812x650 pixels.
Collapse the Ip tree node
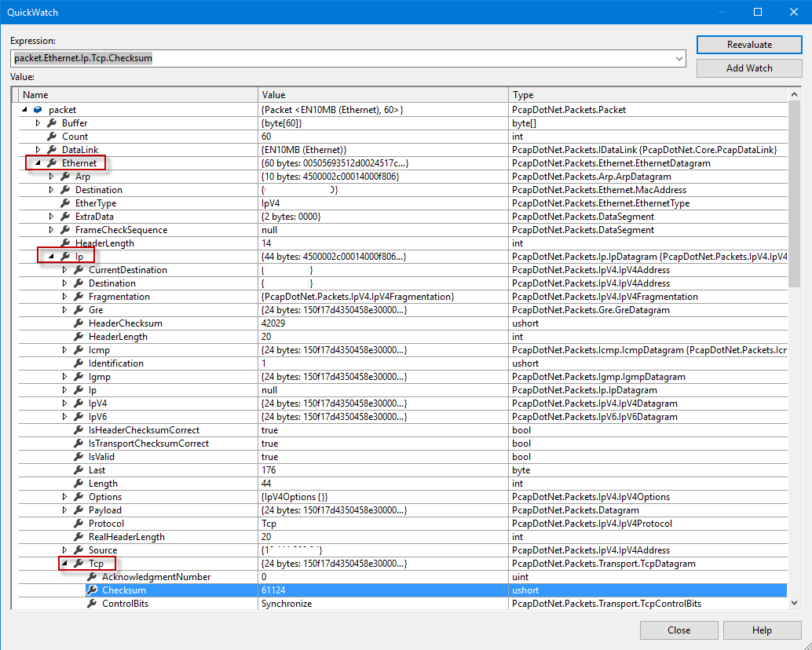coord(50,256)
